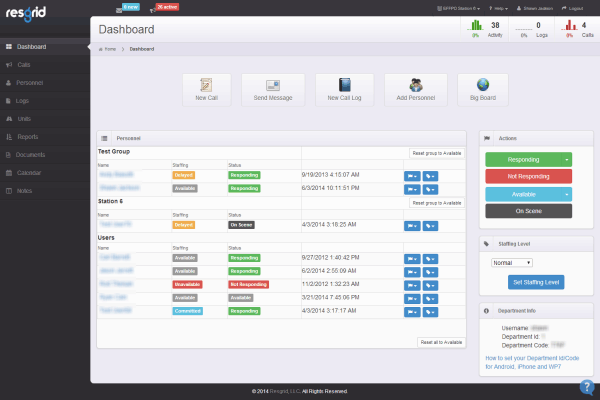The width and height of the screenshot is (600, 400).
Task: Expand the arrow beside green Responding button
Action: pos(567,159)
